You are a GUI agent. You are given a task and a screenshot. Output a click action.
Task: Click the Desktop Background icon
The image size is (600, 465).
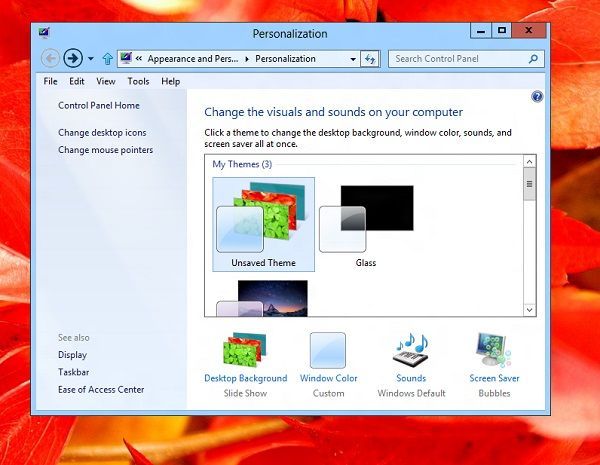[245, 349]
